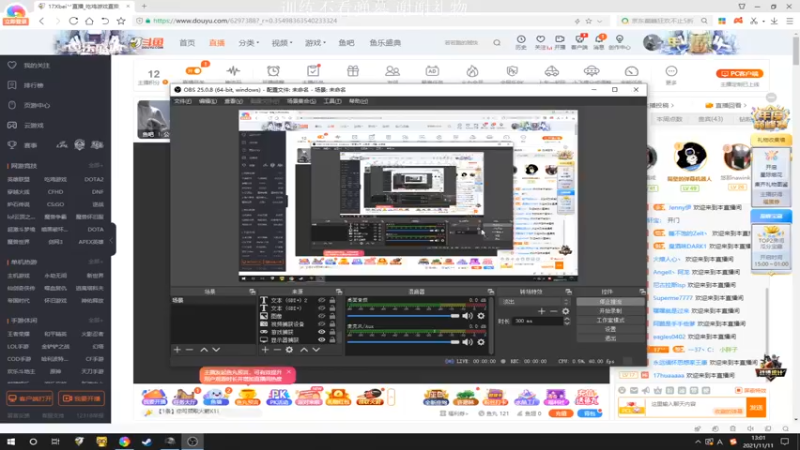The height and width of the screenshot is (450, 800).
Task: Move selected source down in sources list
Action: point(316,349)
